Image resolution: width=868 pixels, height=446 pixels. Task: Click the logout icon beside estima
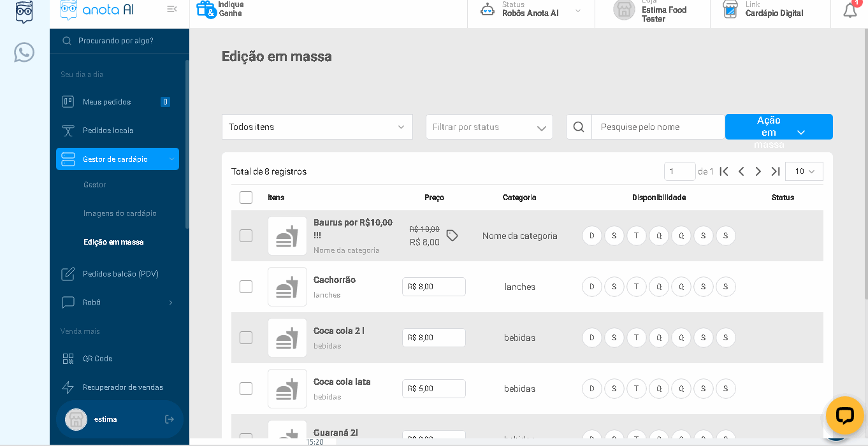click(x=169, y=419)
